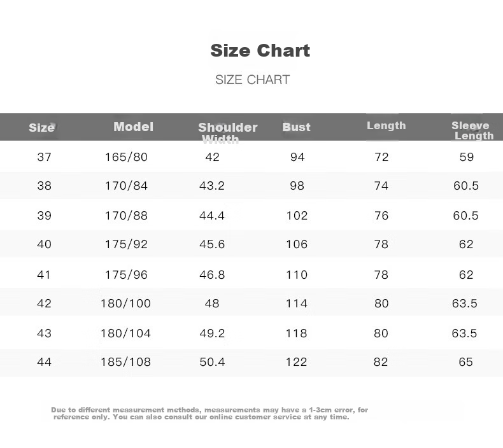Click size 37 in the first row
This screenshot has width=503, height=448.
tap(44, 157)
